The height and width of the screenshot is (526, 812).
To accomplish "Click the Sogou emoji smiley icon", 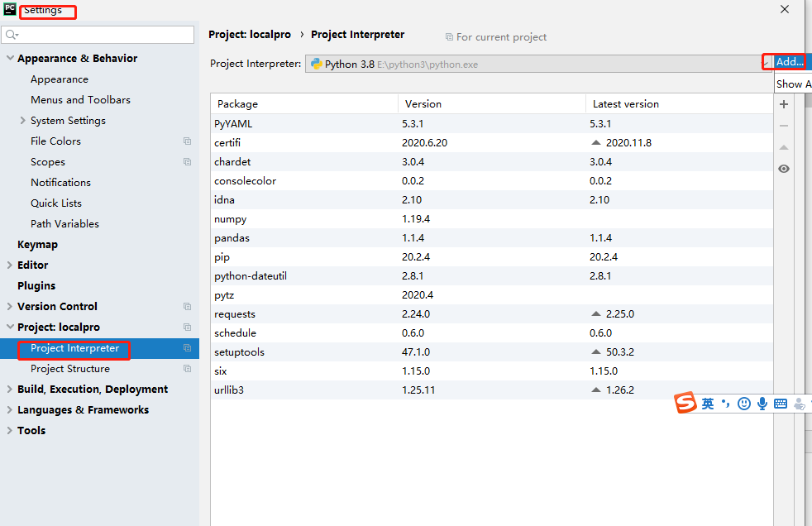I will [743, 404].
